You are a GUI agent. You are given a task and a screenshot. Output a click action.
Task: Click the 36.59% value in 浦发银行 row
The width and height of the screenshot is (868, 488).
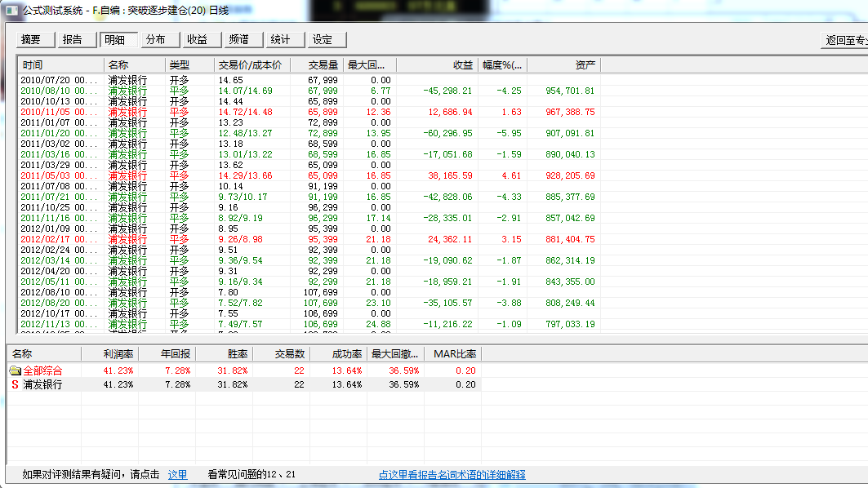[403, 384]
